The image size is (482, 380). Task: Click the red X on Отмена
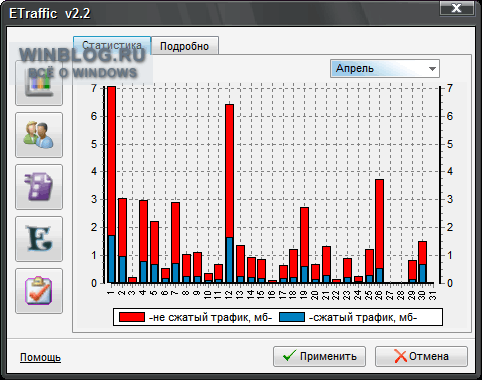tap(400, 356)
